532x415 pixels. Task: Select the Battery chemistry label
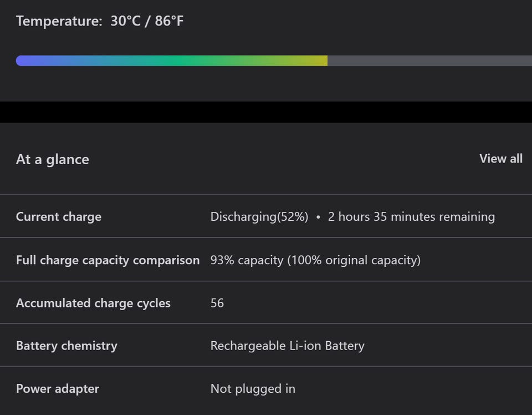66,346
